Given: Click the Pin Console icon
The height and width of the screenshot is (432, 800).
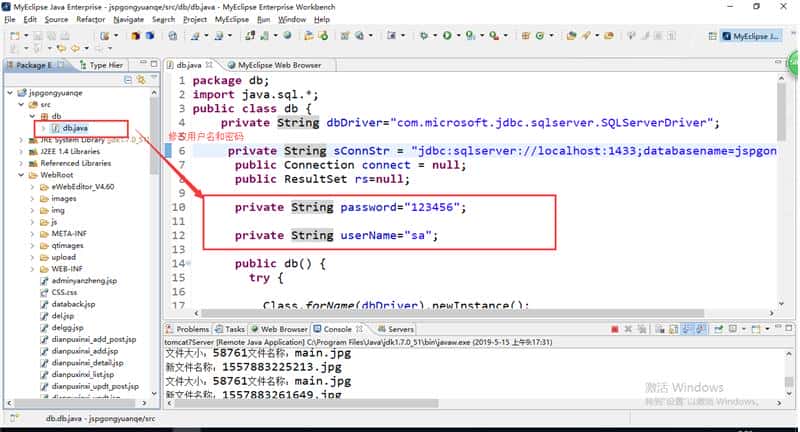Looking at the screenshot, I should coord(718,329).
